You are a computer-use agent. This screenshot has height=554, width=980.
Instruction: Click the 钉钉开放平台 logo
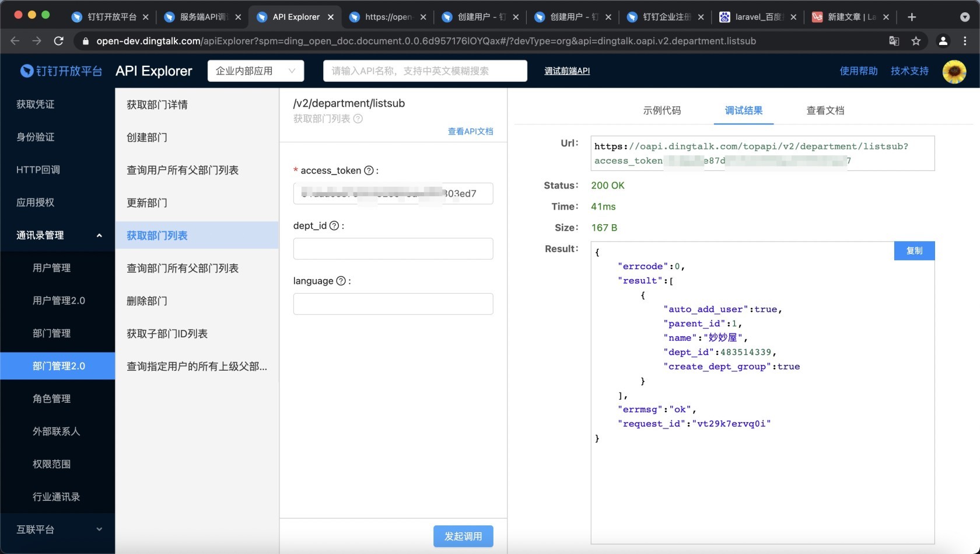tap(61, 71)
